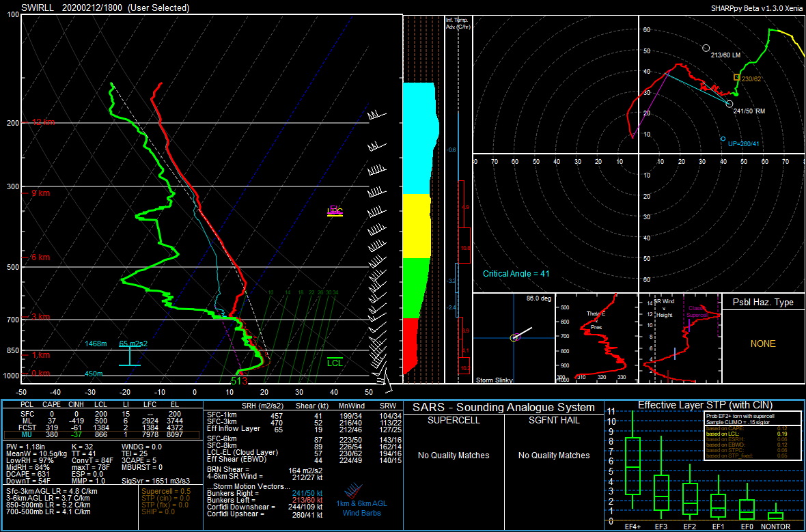Click the SGFNT HAIL header in SARS panel
The height and width of the screenshot is (532, 806).
click(554, 421)
